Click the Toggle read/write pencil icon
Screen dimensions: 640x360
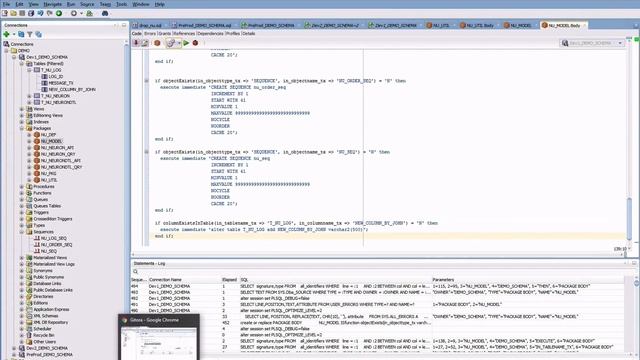pos(145,43)
